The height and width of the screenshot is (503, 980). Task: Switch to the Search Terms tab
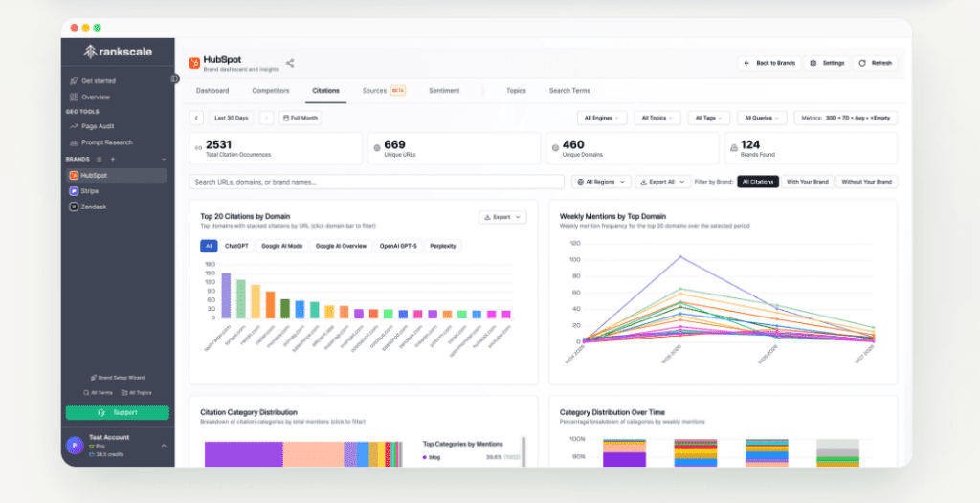(569, 91)
